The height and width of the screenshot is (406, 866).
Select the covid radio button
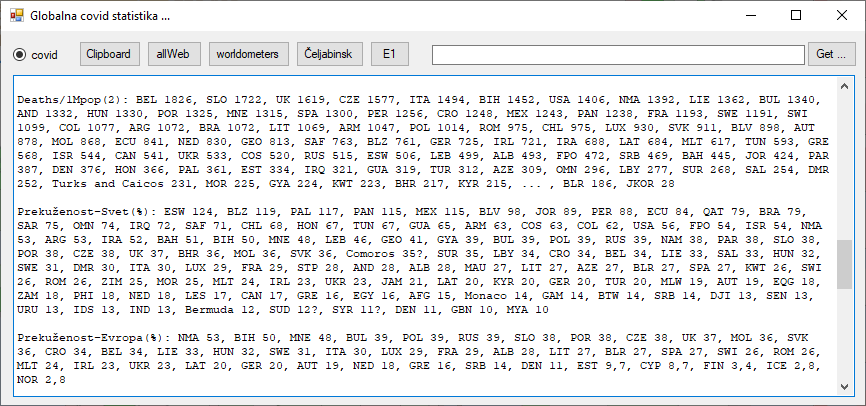19,54
